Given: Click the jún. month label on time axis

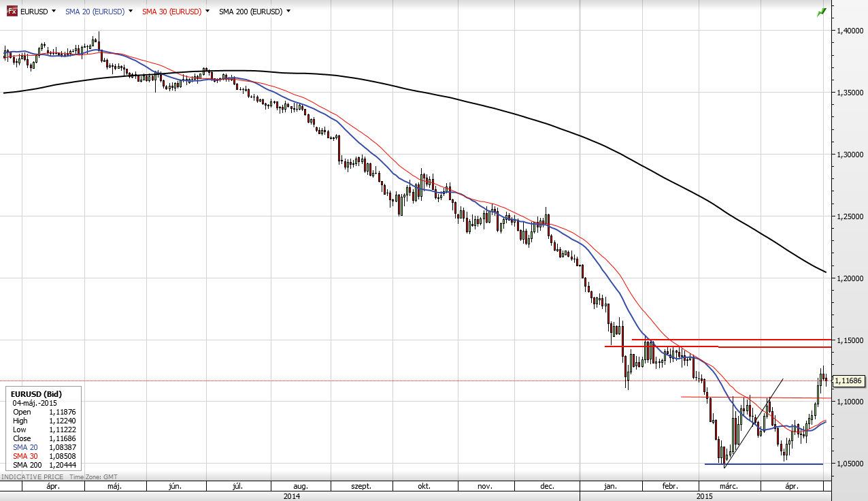Looking at the screenshot, I should point(175,487).
